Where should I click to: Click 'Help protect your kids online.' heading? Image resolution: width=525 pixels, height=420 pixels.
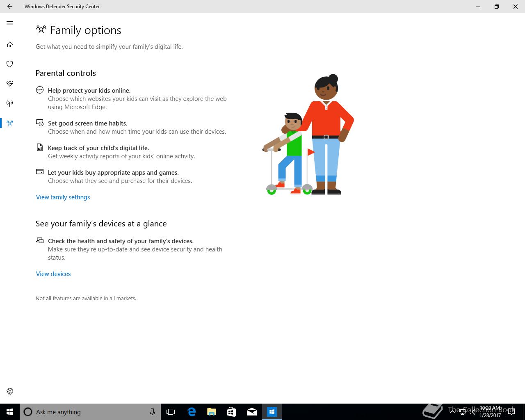(x=89, y=91)
